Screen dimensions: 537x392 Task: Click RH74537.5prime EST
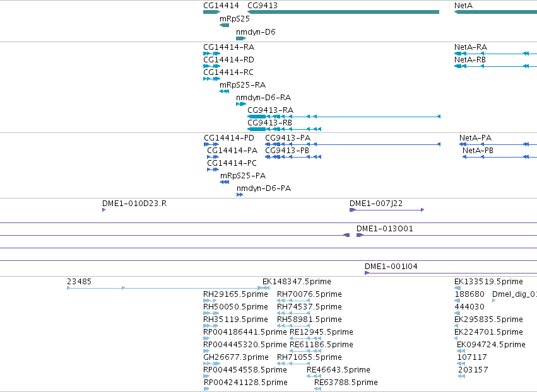pos(309,307)
